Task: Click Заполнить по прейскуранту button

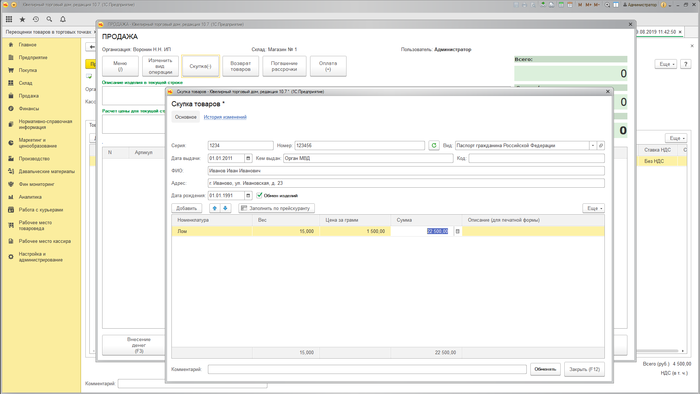Action: click(x=276, y=208)
